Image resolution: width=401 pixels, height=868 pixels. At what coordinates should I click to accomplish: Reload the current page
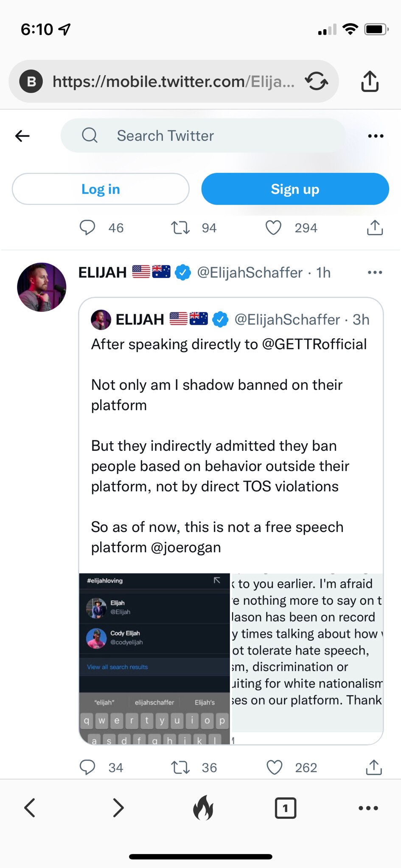point(317,81)
